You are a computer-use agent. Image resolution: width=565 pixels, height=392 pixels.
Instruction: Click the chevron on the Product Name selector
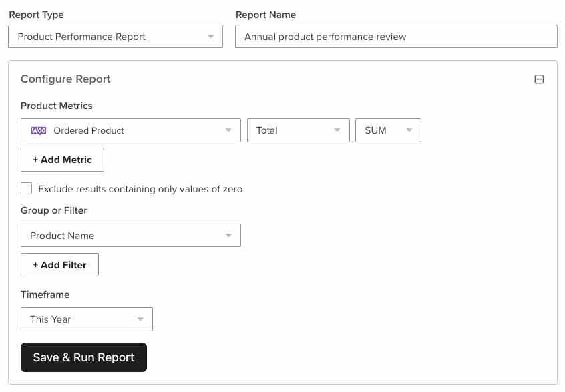[230, 235]
